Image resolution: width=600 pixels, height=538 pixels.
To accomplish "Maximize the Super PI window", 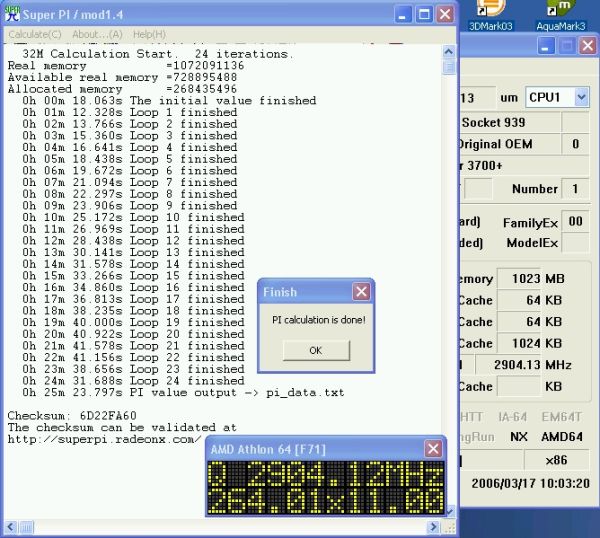I will pyautogui.click(x=424, y=15).
